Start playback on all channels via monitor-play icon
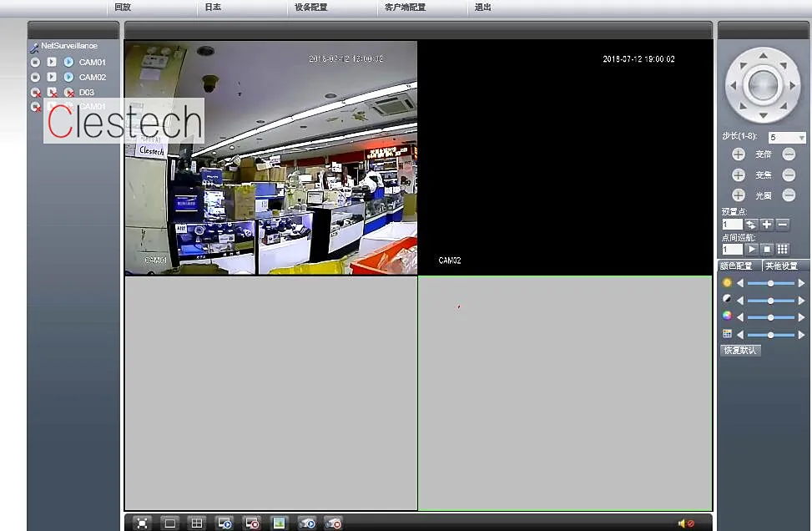812x531 pixels. click(x=224, y=523)
